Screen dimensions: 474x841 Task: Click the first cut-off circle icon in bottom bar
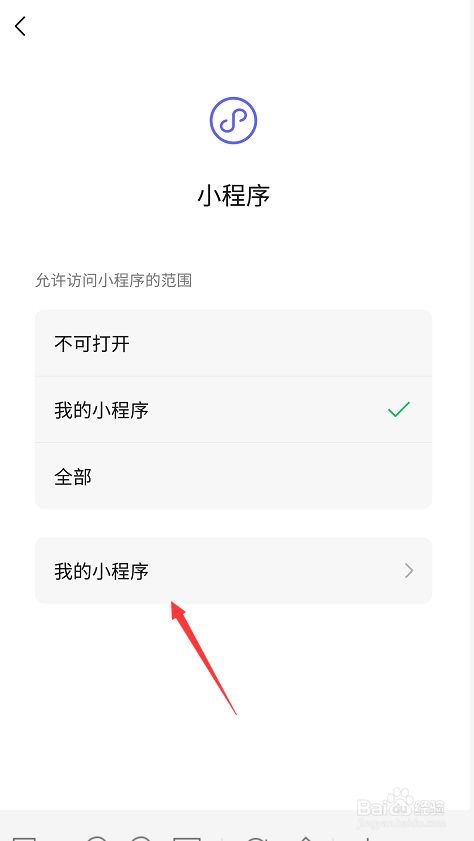click(97, 838)
